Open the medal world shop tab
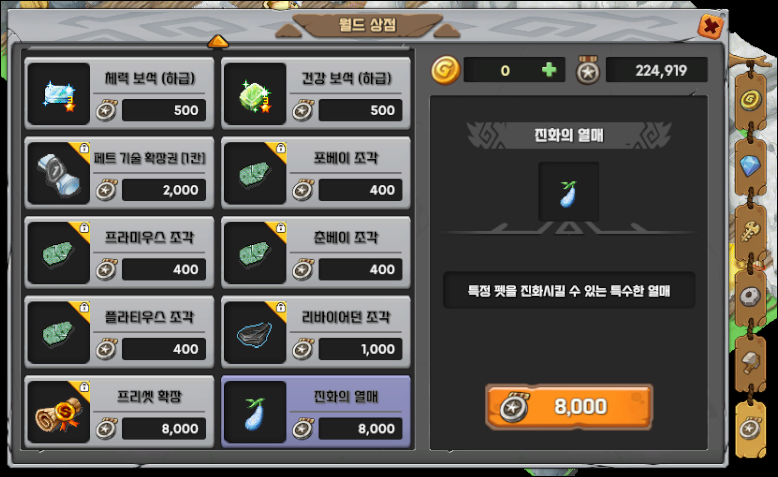Image resolution: width=778 pixels, height=477 pixels. [750, 428]
